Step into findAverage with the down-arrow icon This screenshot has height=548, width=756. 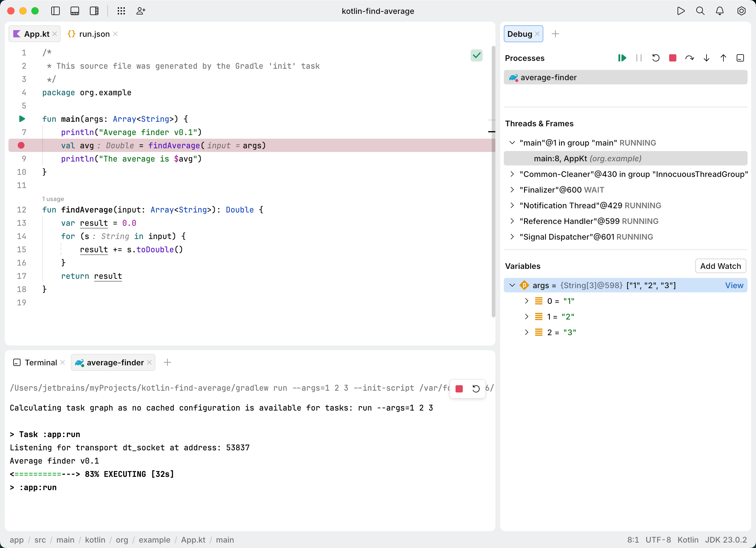click(706, 58)
